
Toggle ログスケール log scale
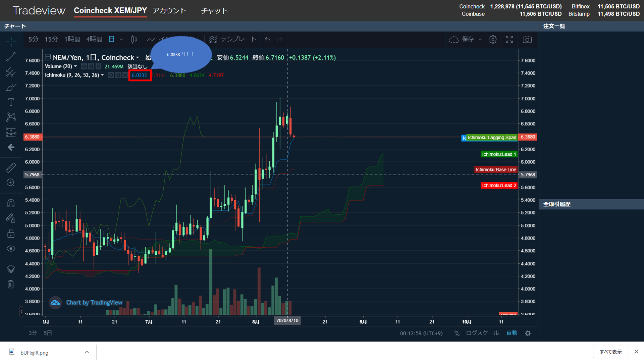point(482,333)
